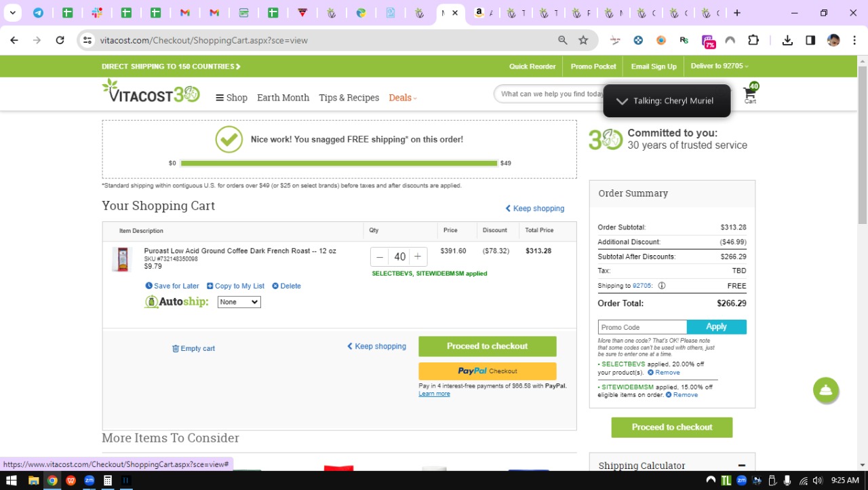The height and width of the screenshot is (490, 868).
Task: Open Windows Start menu
Action: tap(12, 480)
